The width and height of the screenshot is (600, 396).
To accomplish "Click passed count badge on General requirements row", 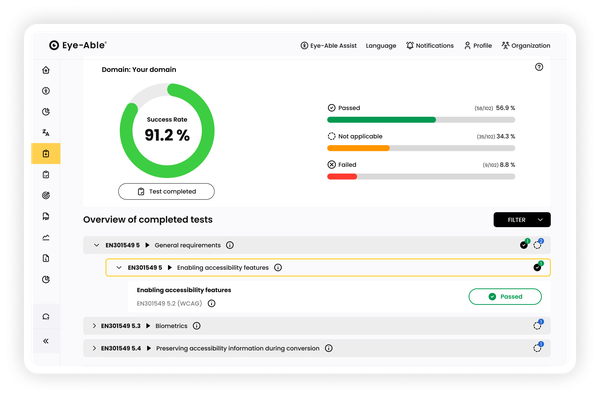I will (x=525, y=244).
